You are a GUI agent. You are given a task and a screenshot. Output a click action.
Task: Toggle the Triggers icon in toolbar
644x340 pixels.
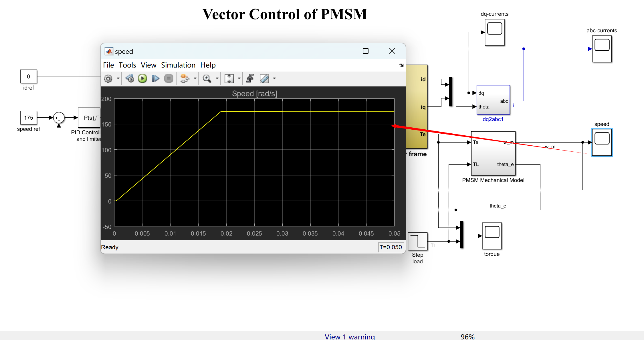[x=250, y=79]
